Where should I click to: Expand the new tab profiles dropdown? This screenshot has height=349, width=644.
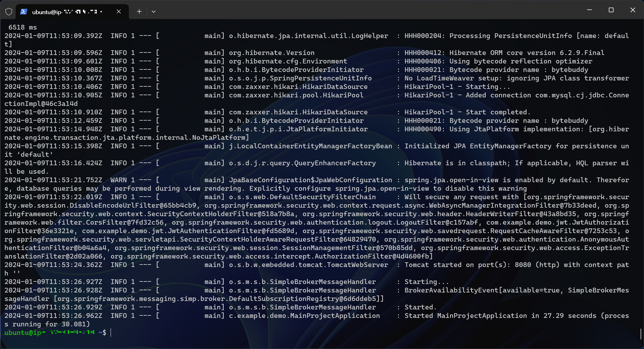pos(154,12)
